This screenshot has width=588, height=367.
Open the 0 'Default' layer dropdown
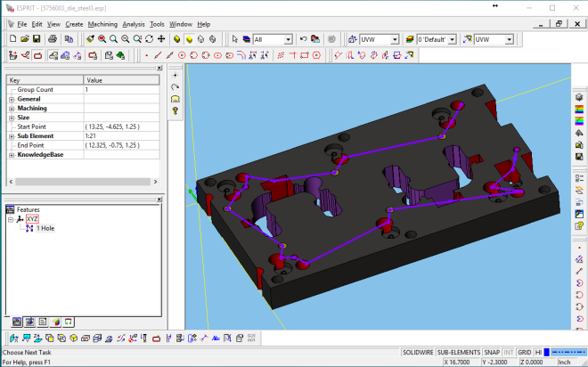pos(453,39)
